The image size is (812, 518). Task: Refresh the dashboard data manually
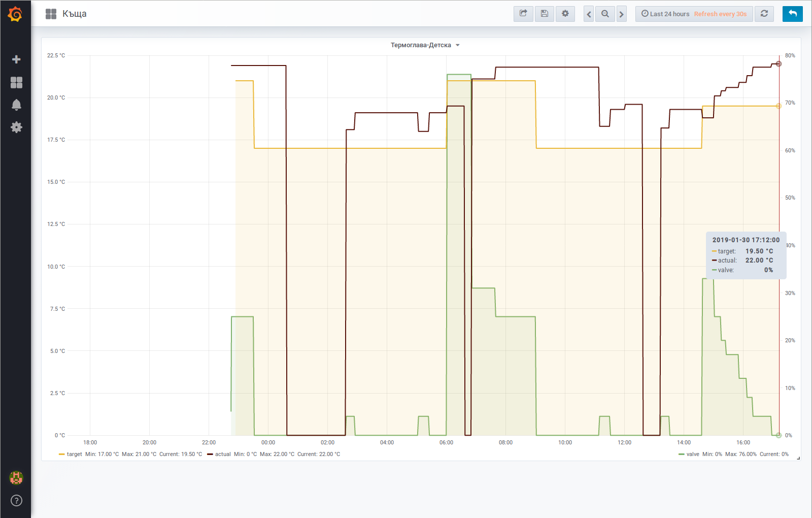point(764,14)
